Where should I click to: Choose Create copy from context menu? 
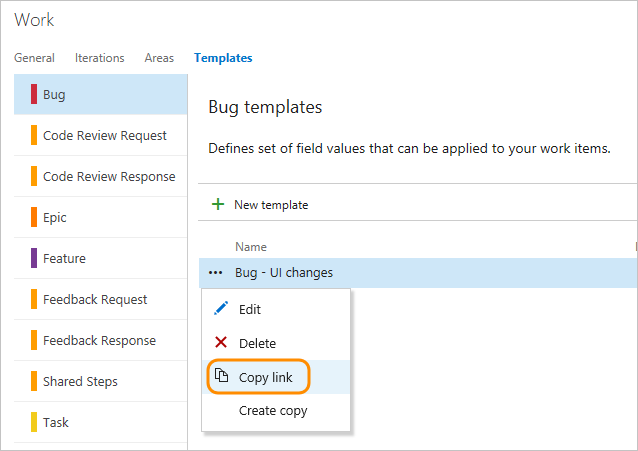click(273, 410)
